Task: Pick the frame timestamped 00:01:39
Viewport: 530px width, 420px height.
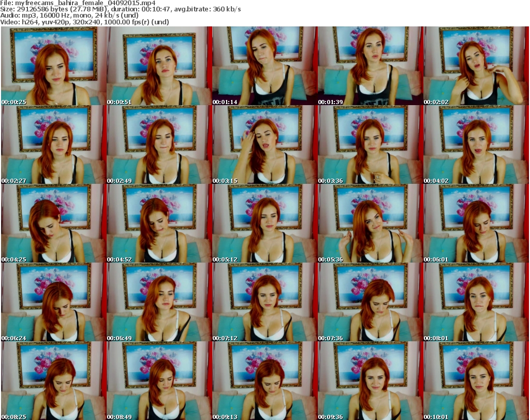Action: (371, 66)
